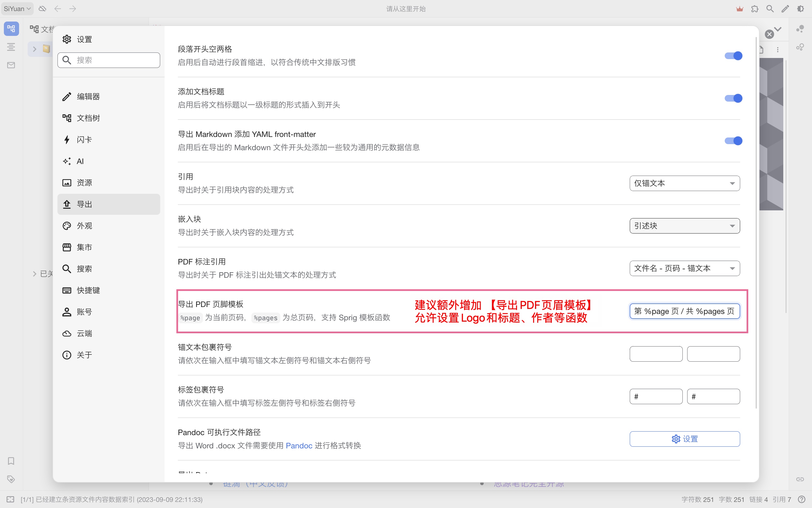Open the 闪卡 settings section
The image size is (812, 508).
click(84, 139)
